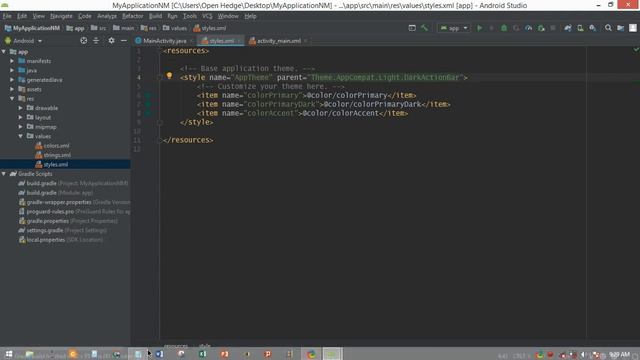Open settings.gradle file
Image resolution: width=640 pixels, height=360 pixels.
tap(45, 230)
